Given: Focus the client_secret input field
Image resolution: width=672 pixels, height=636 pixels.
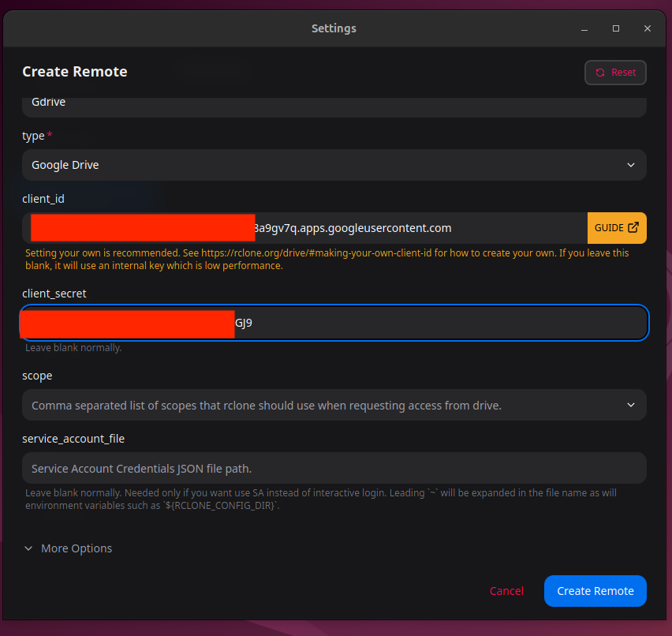Looking at the screenshot, I should 334,323.
